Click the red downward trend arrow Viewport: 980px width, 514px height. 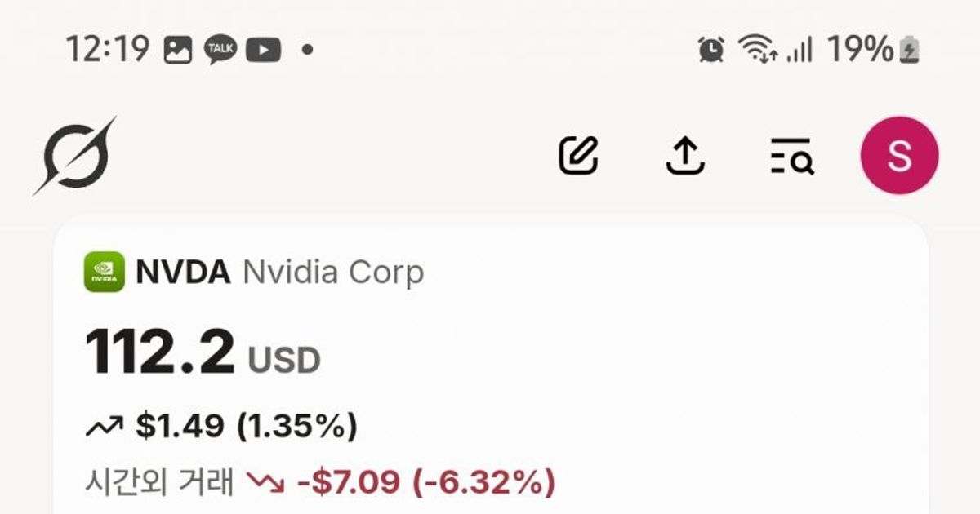(x=265, y=482)
